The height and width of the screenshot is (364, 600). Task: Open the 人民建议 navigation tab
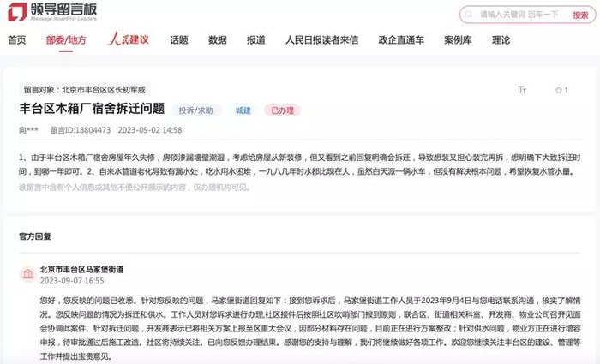[x=128, y=39]
